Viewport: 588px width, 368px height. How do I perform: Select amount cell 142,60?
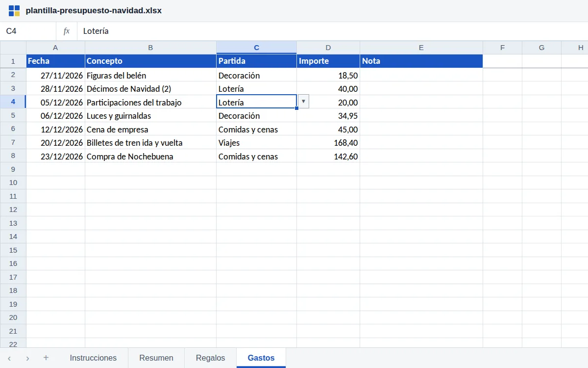point(328,156)
